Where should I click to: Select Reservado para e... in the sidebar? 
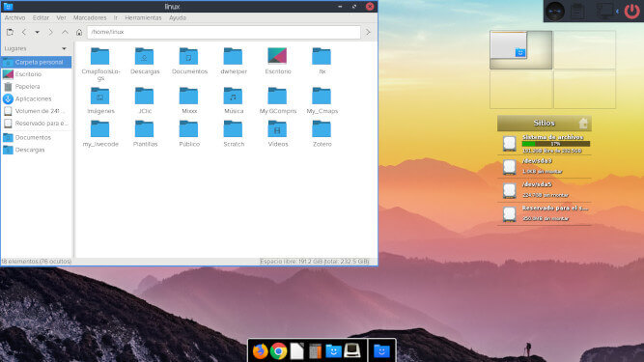pyautogui.click(x=36, y=124)
